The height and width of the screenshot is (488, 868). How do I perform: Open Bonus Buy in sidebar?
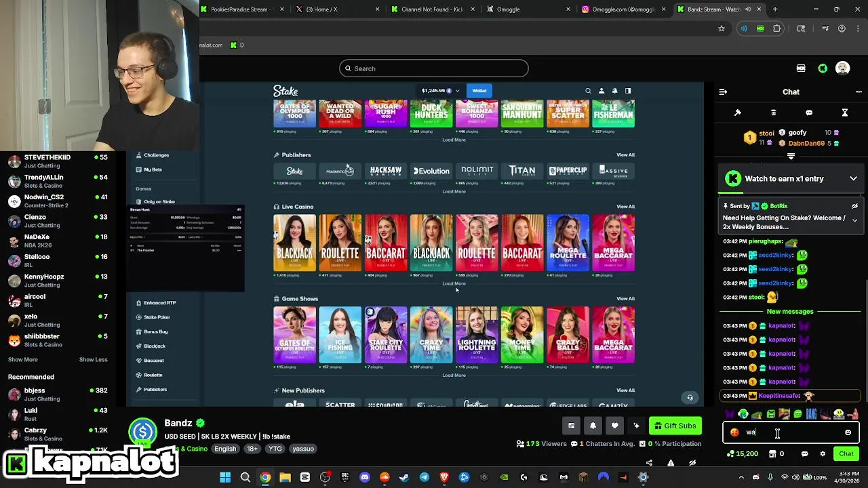click(155, 331)
